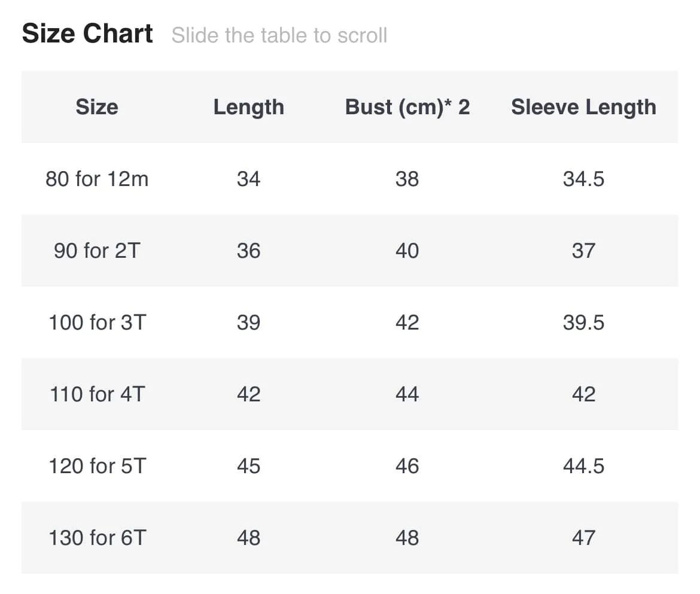Pick the '130 for 6T' size row

click(349, 538)
